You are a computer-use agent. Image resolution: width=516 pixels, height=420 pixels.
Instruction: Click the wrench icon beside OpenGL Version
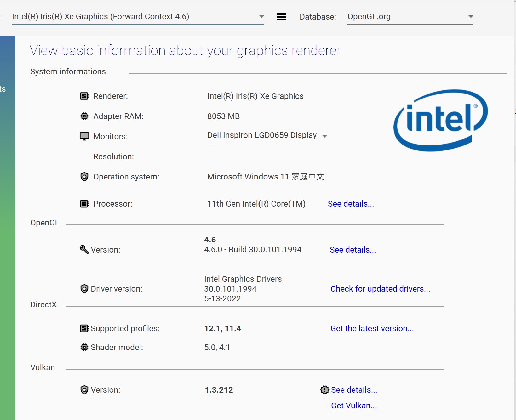click(x=84, y=250)
